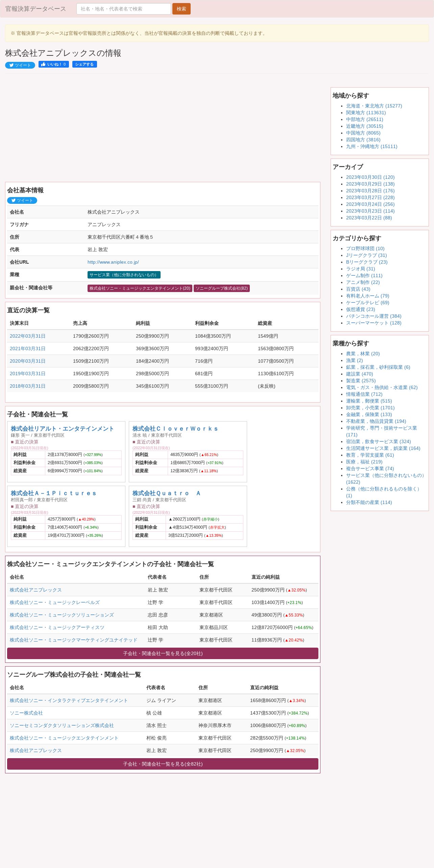
Task: Open 官報決算データベース home link
Action: click(x=35, y=9)
